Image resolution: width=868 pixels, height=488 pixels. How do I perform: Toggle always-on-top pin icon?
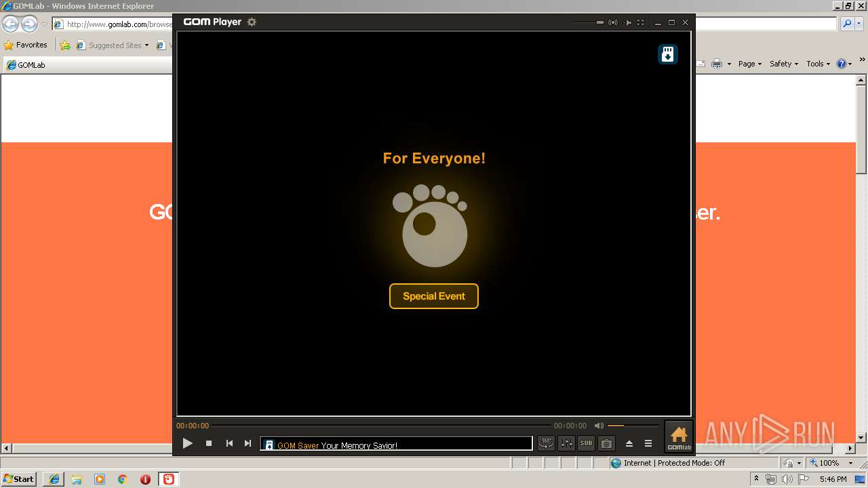pyautogui.click(x=627, y=22)
